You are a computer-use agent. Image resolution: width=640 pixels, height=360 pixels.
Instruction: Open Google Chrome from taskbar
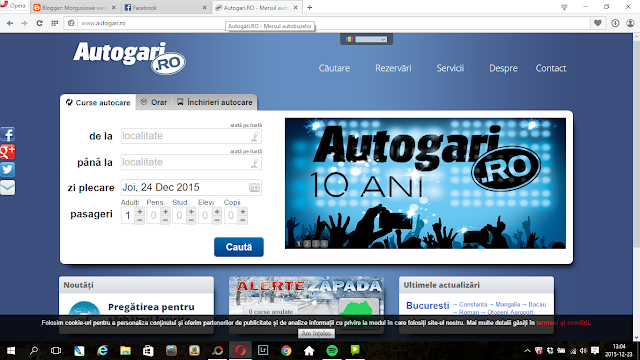pyautogui.click(x=286, y=351)
